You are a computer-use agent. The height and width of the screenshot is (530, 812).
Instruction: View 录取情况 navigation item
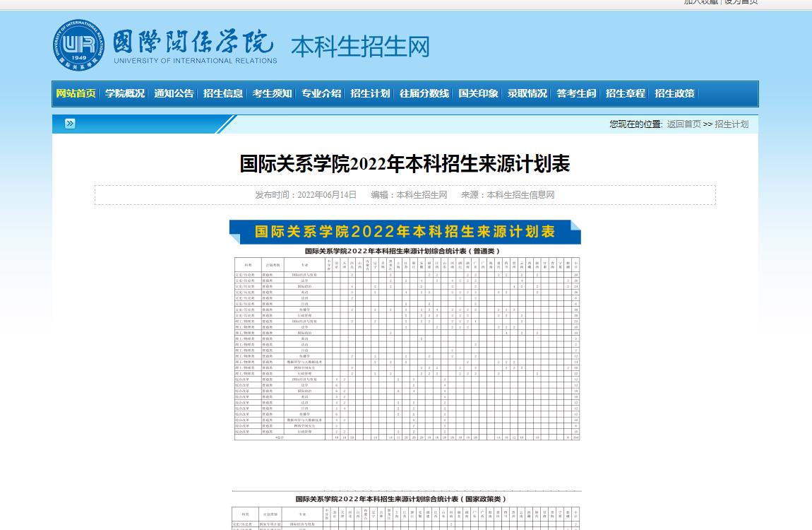coord(527,94)
